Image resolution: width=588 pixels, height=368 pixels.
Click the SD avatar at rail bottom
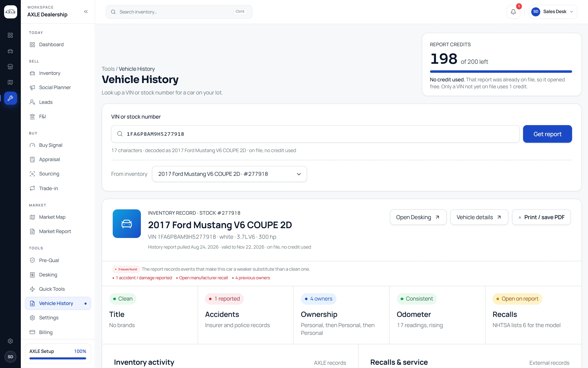tap(10, 357)
